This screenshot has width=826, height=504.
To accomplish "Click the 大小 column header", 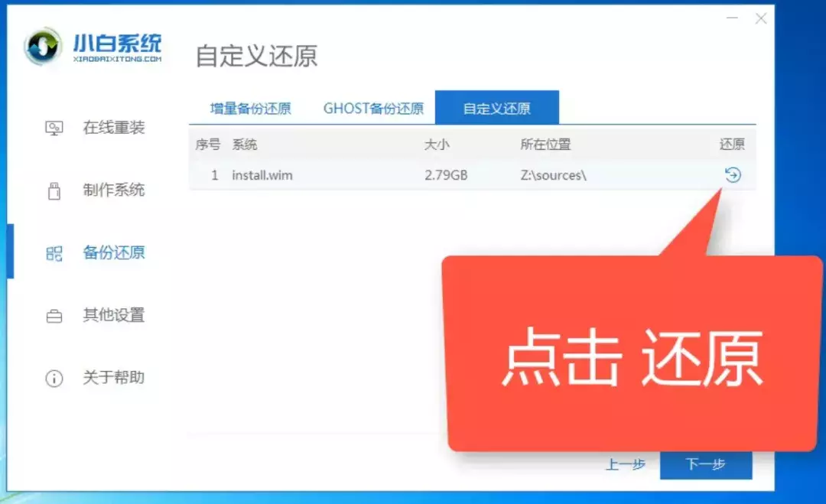I will [x=437, y=145].
